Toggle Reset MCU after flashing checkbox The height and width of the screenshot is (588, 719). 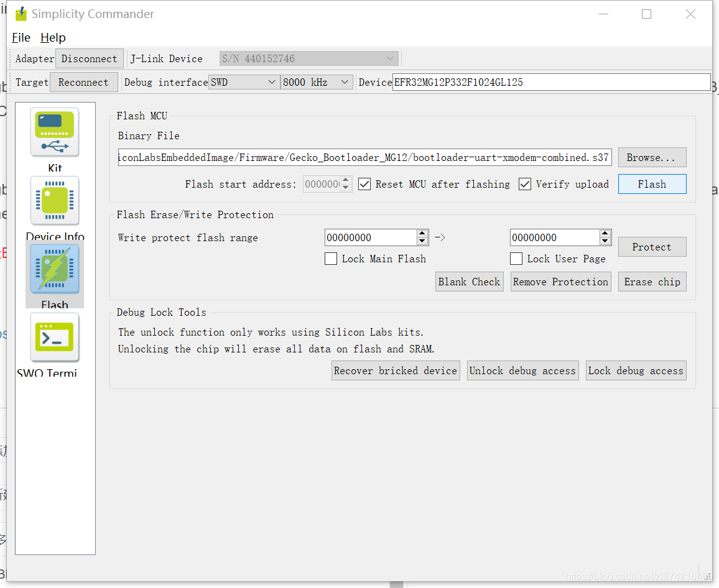tap(364, 184)
